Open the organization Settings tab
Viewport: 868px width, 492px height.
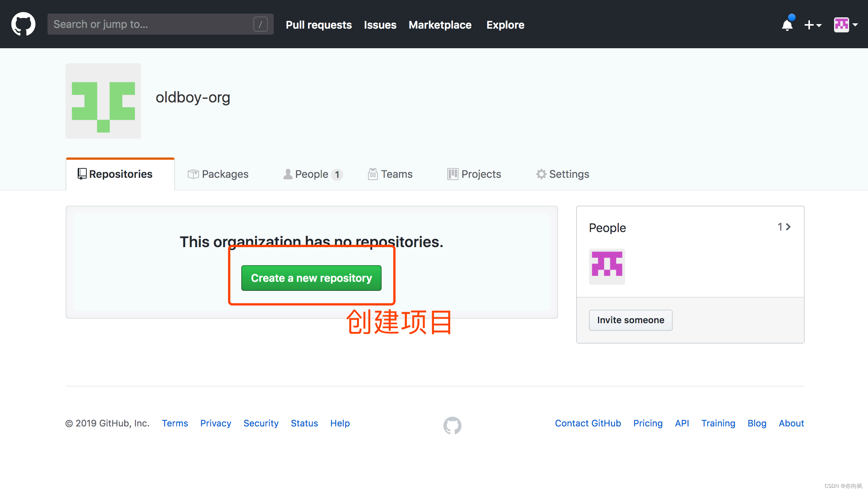tap(563, 174)
